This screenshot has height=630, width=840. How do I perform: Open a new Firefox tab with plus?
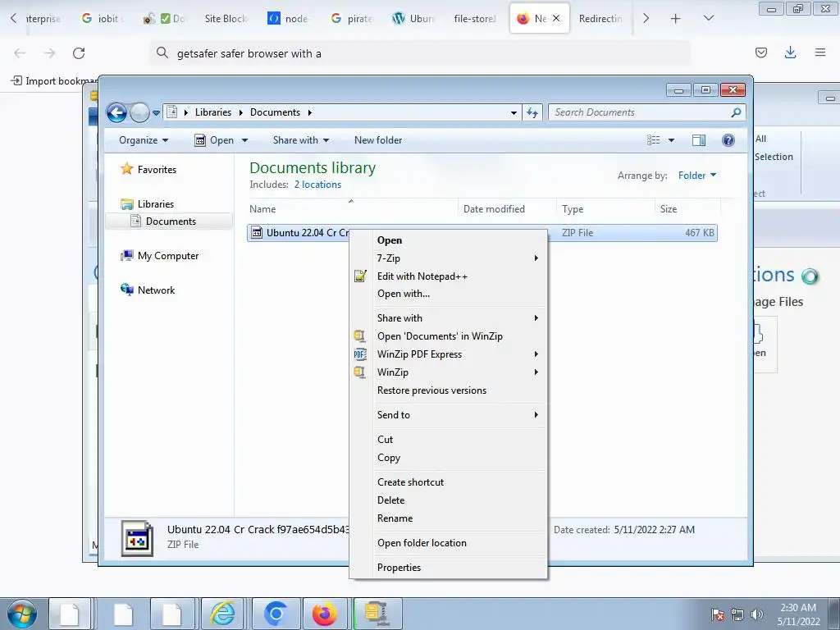coord(676,19)
